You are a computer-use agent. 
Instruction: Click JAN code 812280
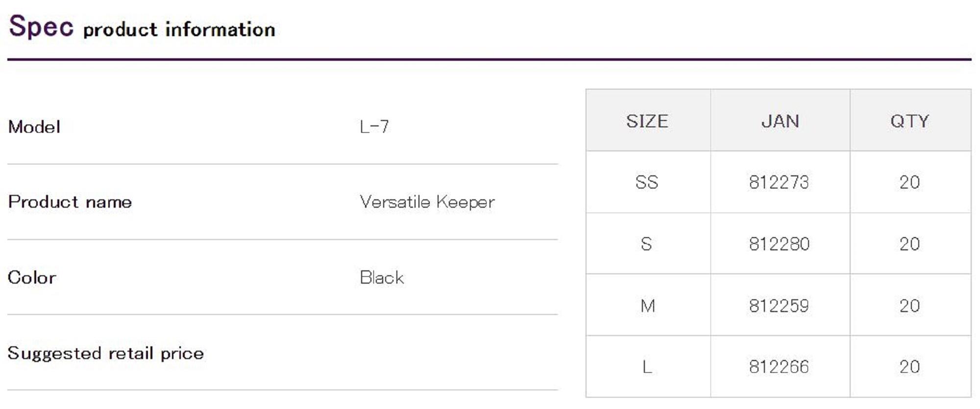pyautogui.click(x=779, y=244)
